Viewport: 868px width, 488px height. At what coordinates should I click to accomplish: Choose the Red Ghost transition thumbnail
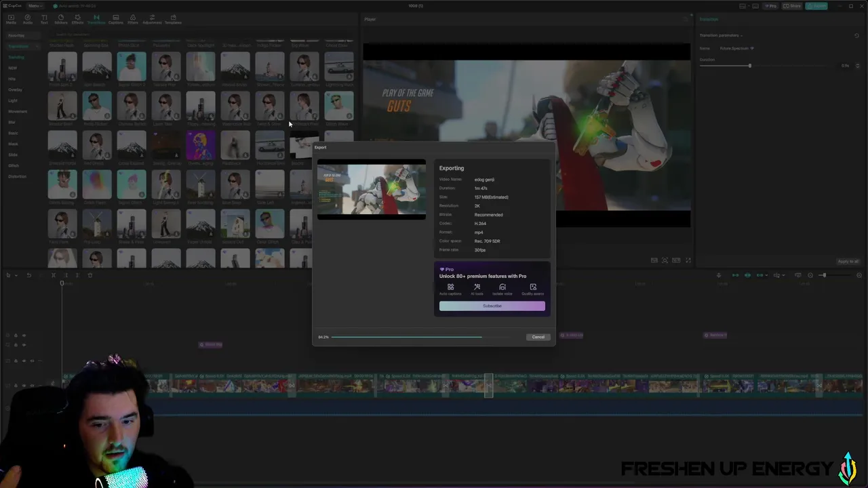point(97,145)
